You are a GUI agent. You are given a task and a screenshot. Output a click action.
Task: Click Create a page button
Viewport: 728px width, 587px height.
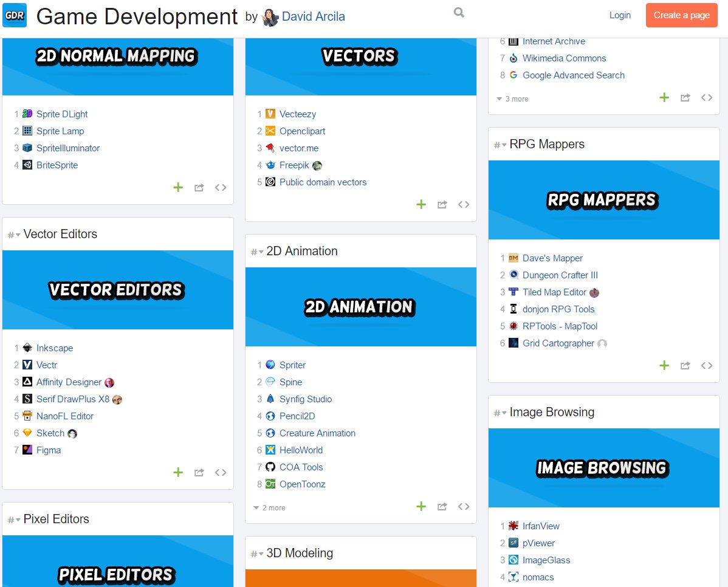tap(682, 15)
